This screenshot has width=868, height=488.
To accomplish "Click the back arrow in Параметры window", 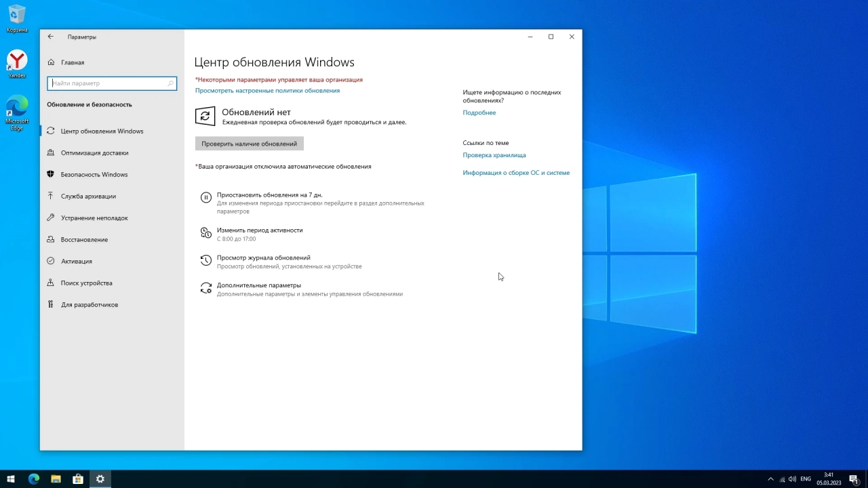I will pos(50,37).
